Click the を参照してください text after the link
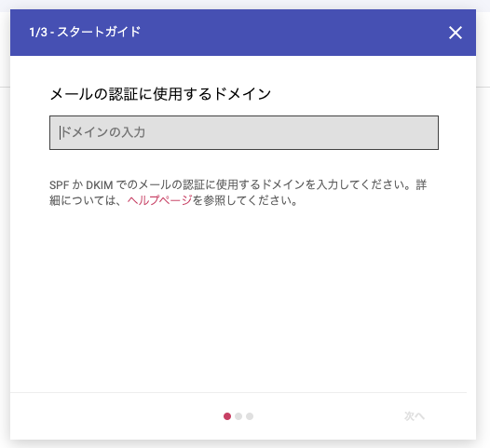Image resolution: width=490 pixels, height=448 pixels. 245,200
